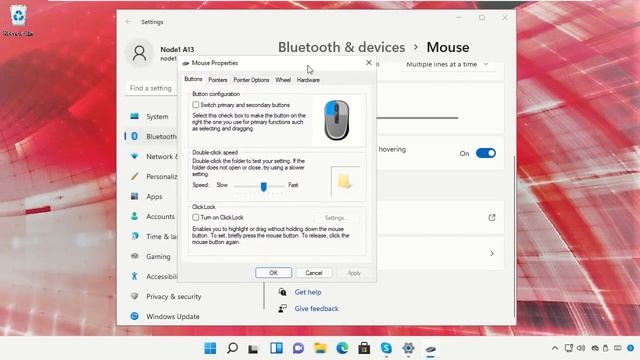The width and height of the screenshot is (640, 360).
Task: Select Windows Update icon in sidebar
Action: tap(134, 316)
